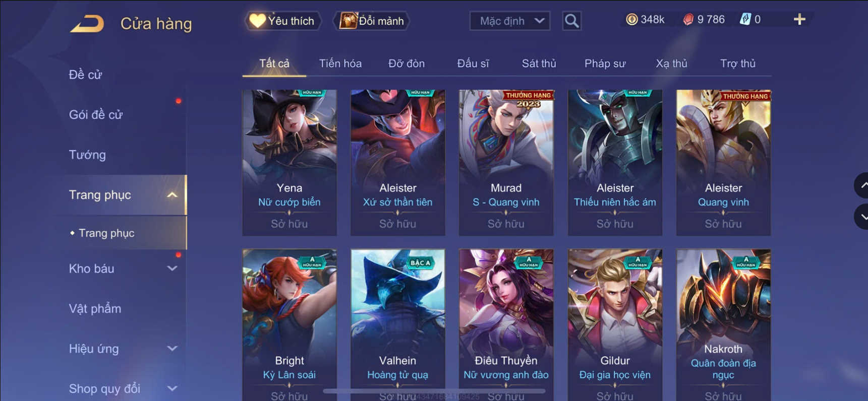Open Đổi mảnh shard exchange
This screenshot has width=868, height=401.
pos(372,21)
